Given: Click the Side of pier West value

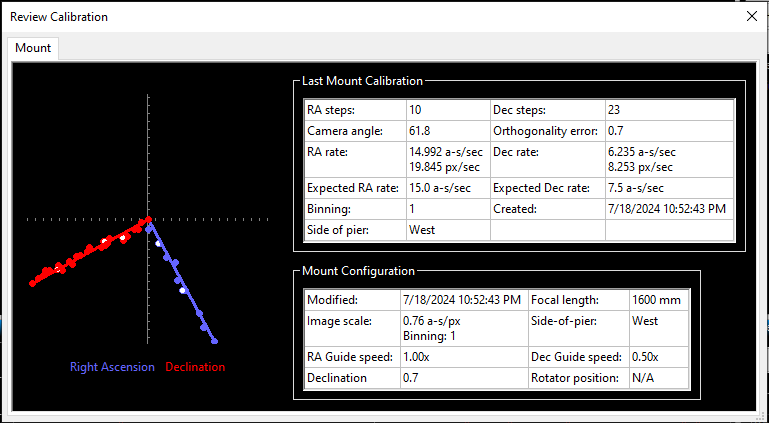Looking at the screenshot, I should (448, 229).
